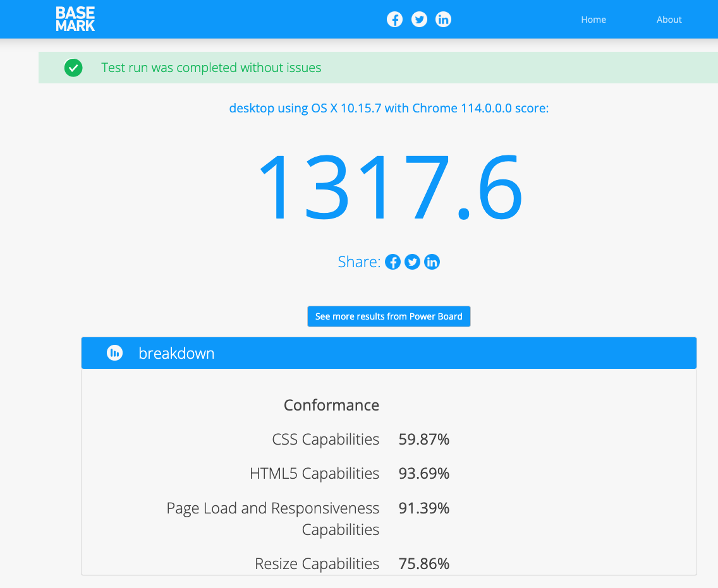Screen dimensions: 718x588
Task: Share the score on Facebook next to Share label
Action: pos(393,262)
